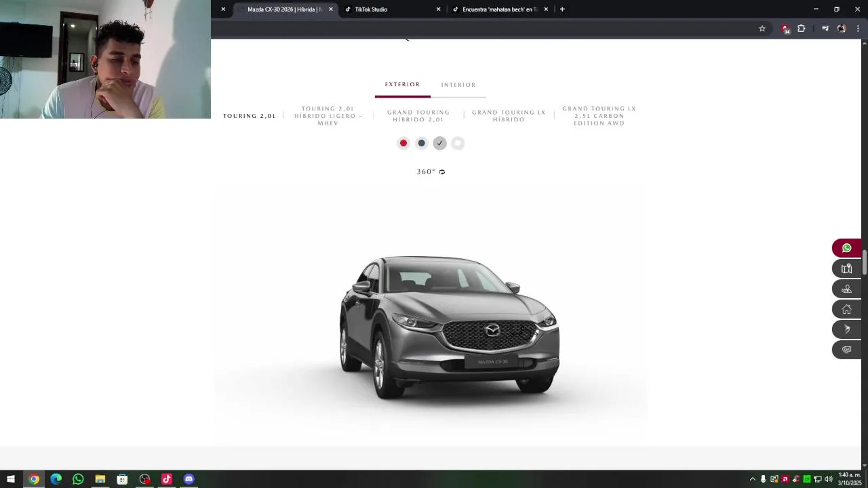This screenshot has height=488, width=868.
Task: Open the Chrome three-dot menu
Action: pos(858,28)
